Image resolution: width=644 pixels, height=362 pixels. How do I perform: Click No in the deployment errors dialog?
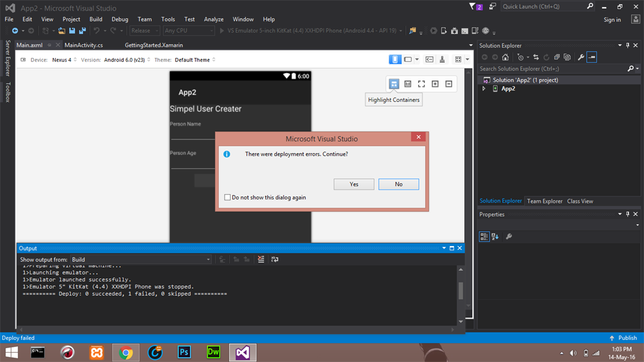click(398, 184)
